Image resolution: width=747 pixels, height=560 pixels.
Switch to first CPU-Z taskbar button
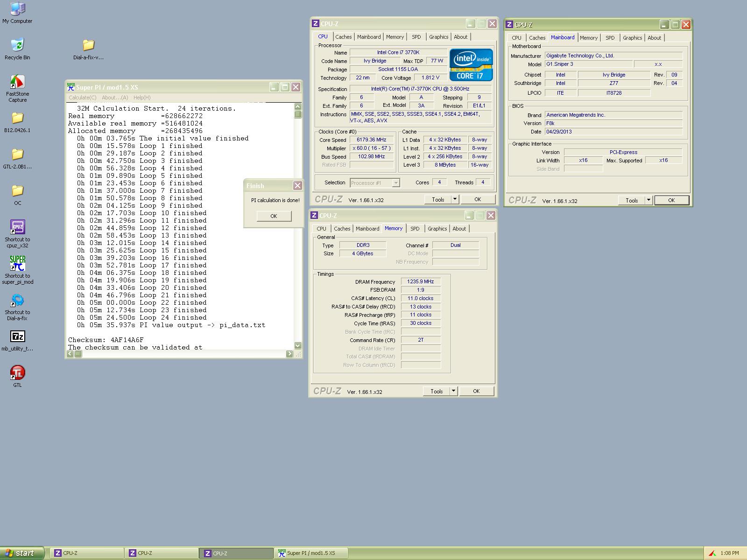point(87,553)
